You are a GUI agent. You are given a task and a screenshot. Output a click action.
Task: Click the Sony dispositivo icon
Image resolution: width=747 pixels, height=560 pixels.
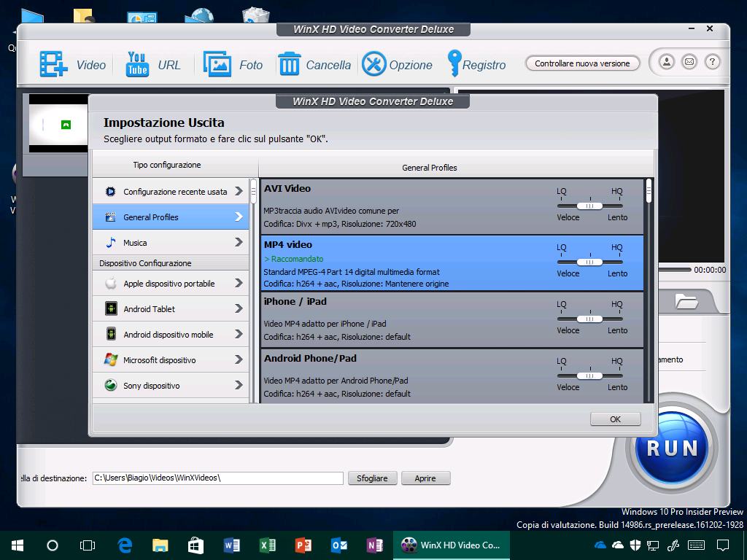[111, 385]
